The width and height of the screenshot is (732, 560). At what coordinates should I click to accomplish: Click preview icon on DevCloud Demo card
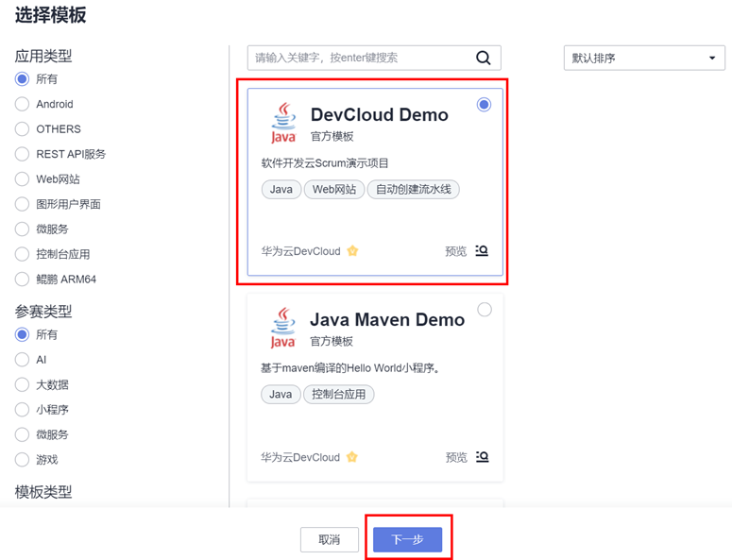click(x=482, y=250)
